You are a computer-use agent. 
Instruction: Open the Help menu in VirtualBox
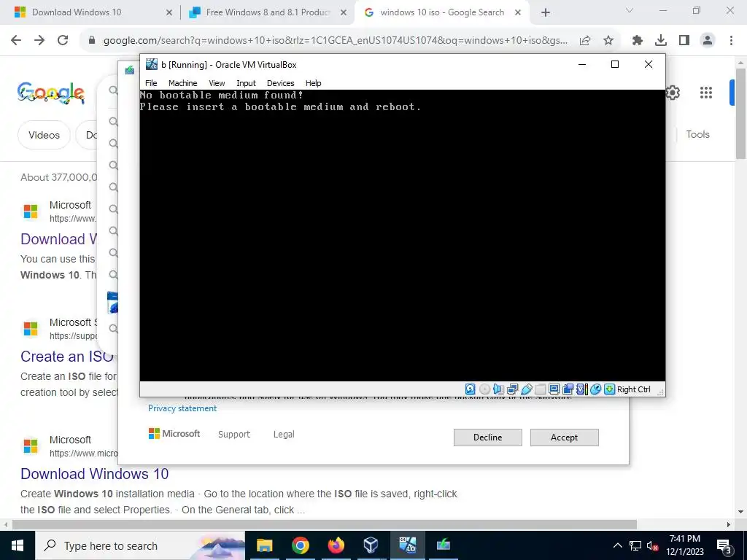point(313,83)
